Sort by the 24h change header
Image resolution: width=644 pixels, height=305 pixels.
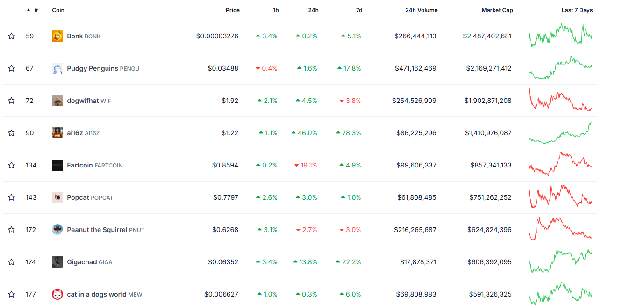click(314, 10)
